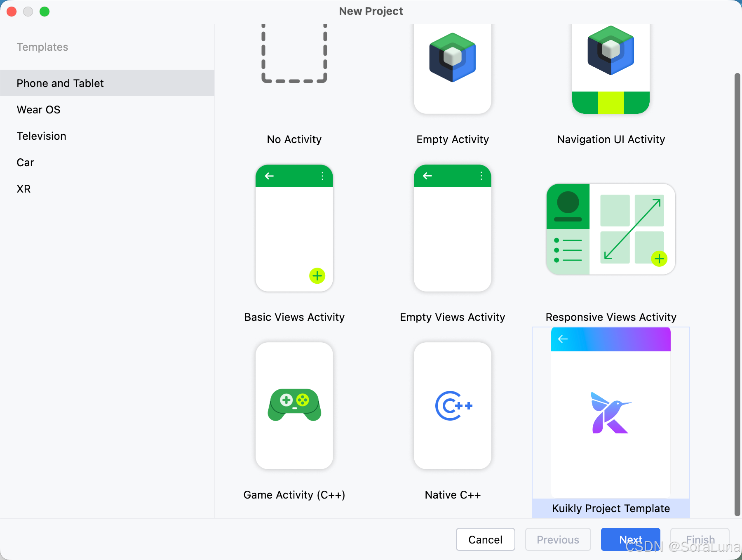742x560 pixels.
Task: Switch to XR templates
Action: 107,188
